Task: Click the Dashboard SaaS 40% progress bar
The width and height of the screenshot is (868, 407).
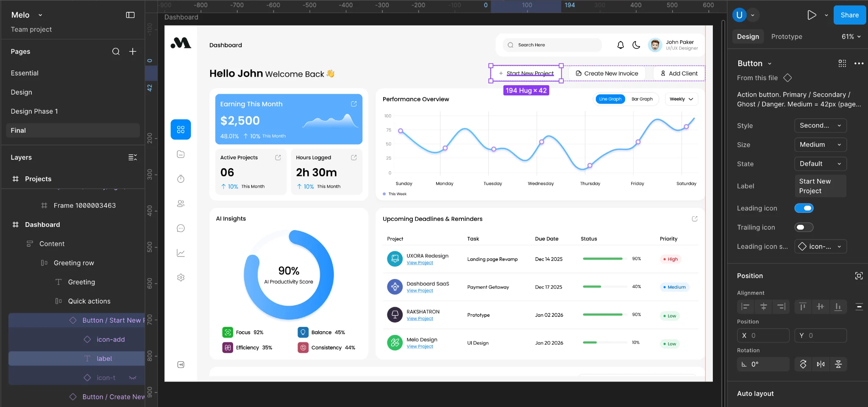Action: (x=604, y=287)
